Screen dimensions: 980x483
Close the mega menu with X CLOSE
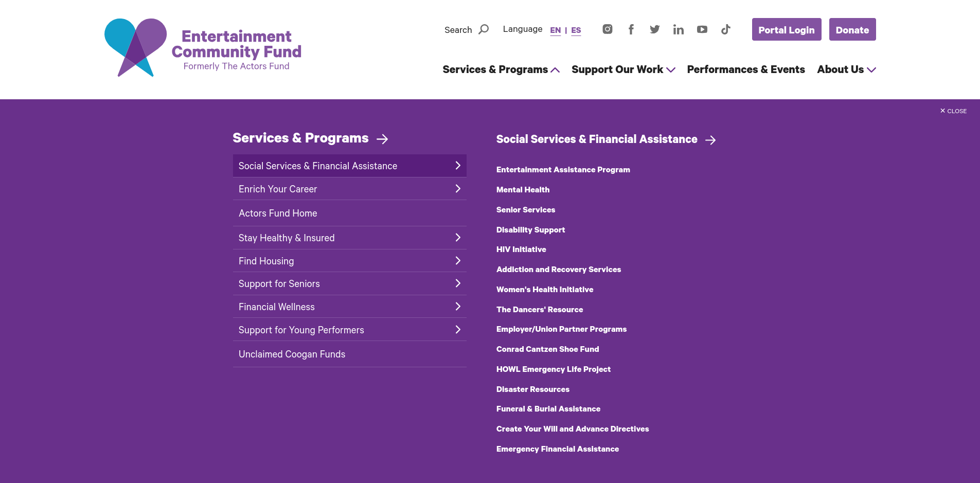pos(953,111)
